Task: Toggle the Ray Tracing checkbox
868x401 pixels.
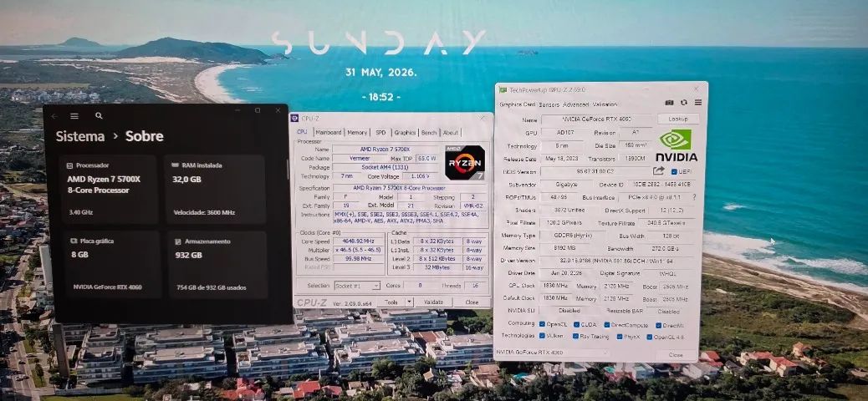Action: [575, 336]
